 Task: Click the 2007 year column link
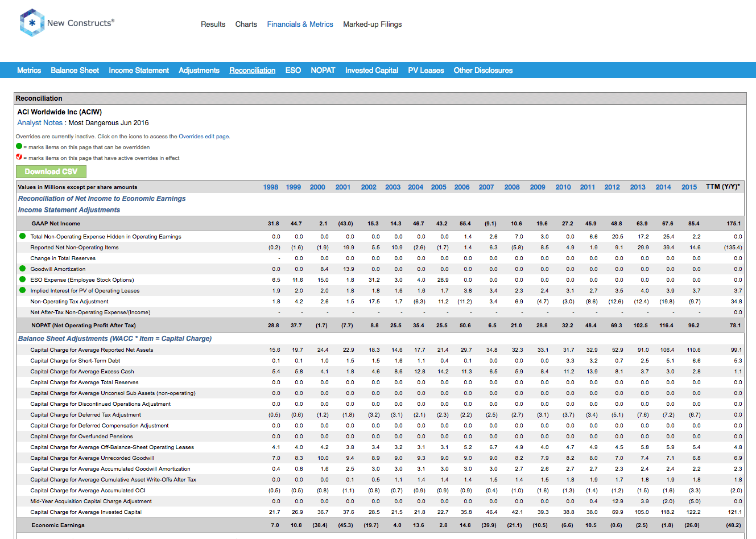(486, 187)
